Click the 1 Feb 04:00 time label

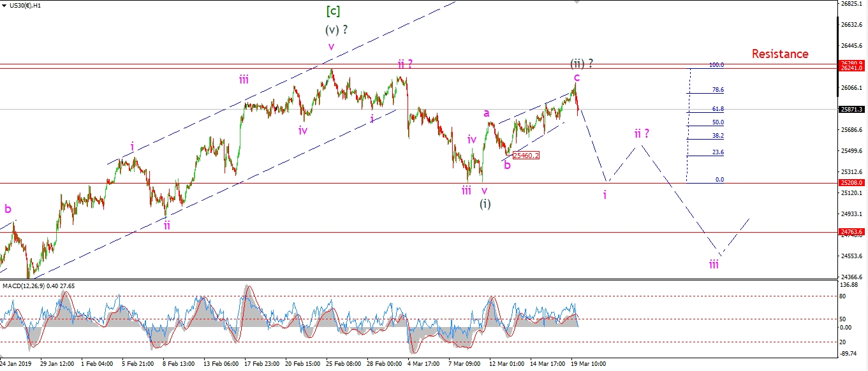(98, 365)
